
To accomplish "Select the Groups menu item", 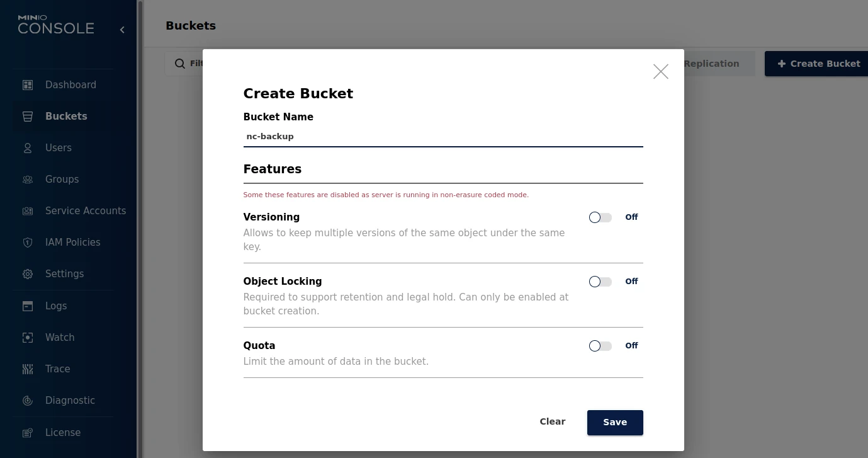I will 63,180.
